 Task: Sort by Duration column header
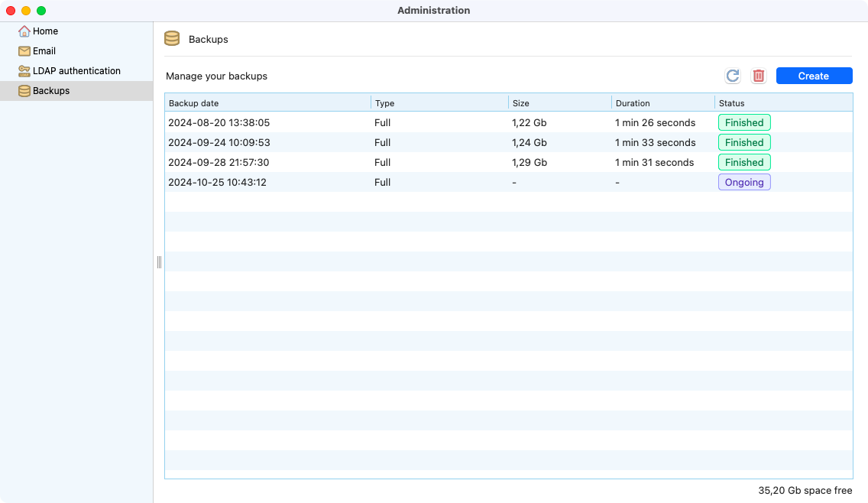pos(663,103)
